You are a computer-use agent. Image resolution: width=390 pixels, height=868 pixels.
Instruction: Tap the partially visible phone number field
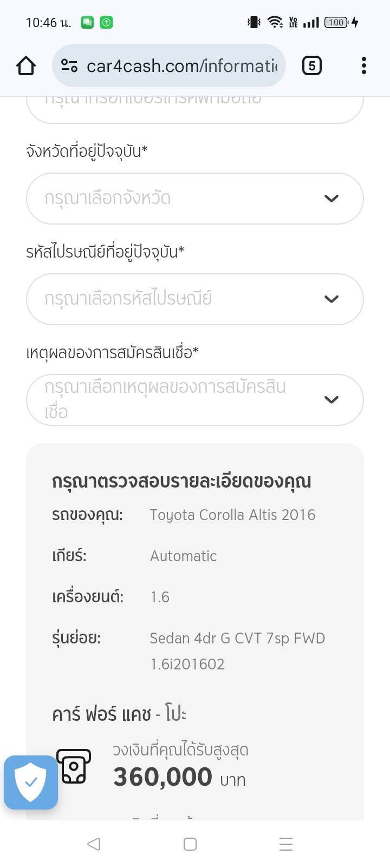pos(194,108)
